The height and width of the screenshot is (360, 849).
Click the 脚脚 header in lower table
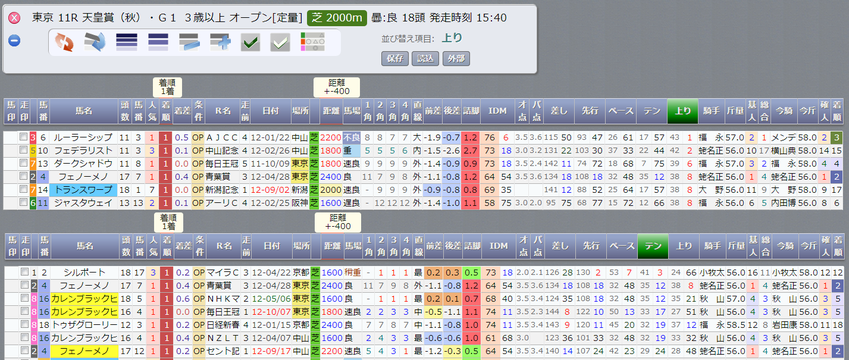[x=471, y=246]
